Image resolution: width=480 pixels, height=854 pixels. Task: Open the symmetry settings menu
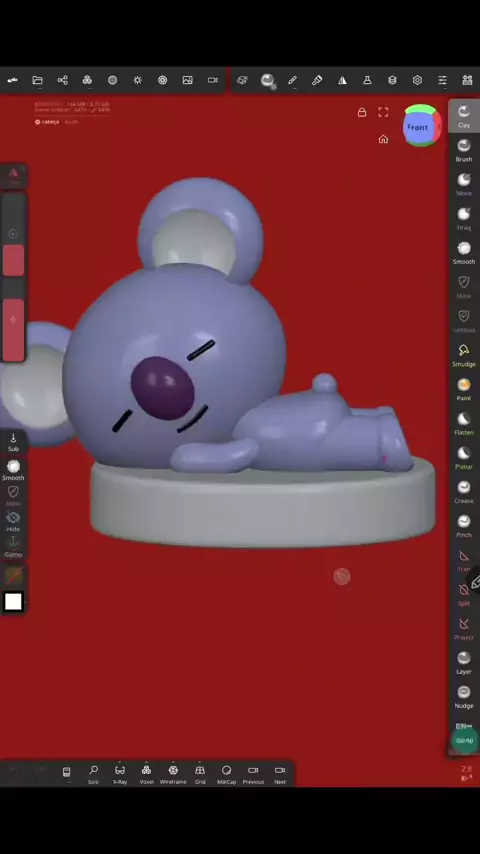(342, 80)
